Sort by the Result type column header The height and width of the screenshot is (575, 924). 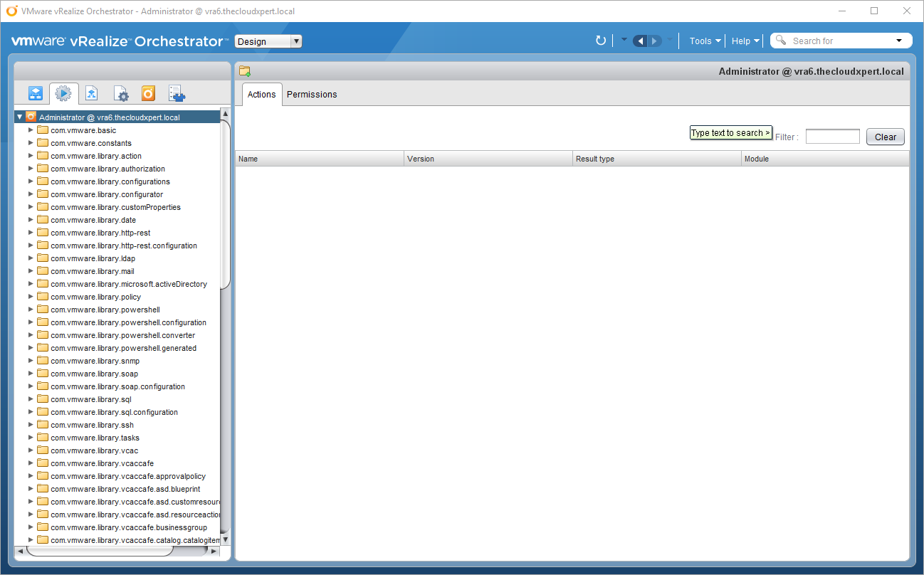click(656, 159)
